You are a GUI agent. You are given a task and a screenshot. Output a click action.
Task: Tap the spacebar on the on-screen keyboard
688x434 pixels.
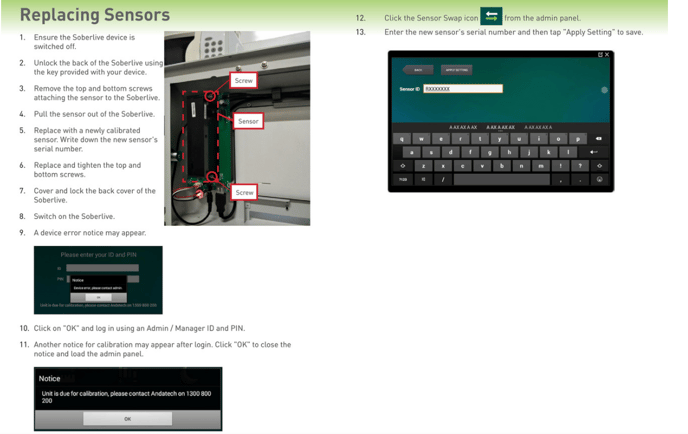coord(502,179)
